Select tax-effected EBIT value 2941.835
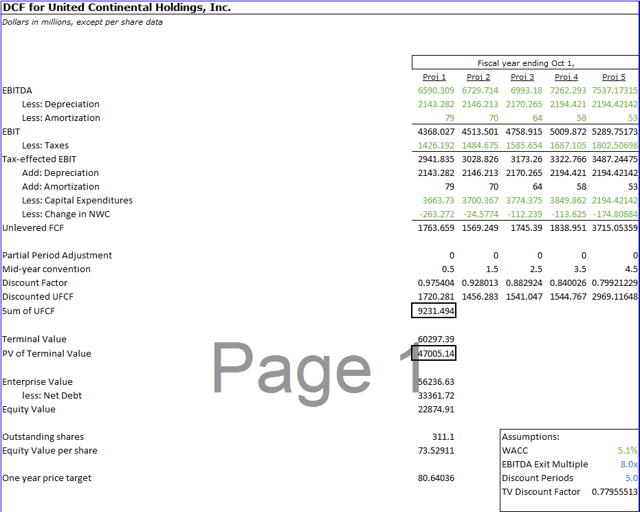Image resolution: width=640 pixels, height=512 pixels. tap(436, 159)
